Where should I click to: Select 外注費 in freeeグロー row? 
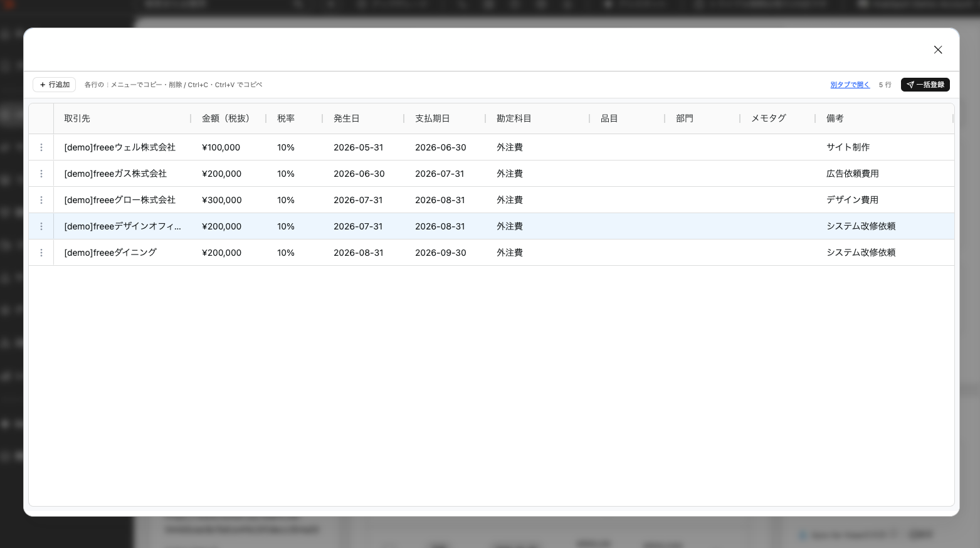tap(538, 200)
